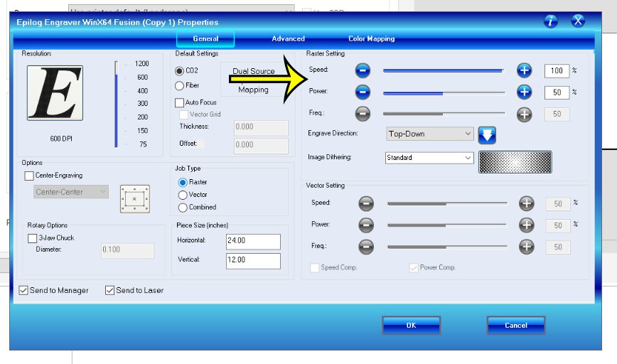Click the Vector Power value field

click(558, 225)
